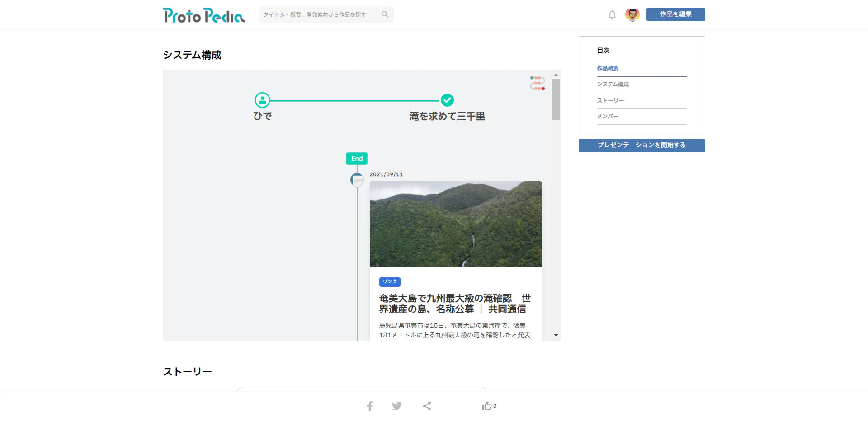
Task: Select the ひで user circle icon
Action: click(x=262, y=100)
